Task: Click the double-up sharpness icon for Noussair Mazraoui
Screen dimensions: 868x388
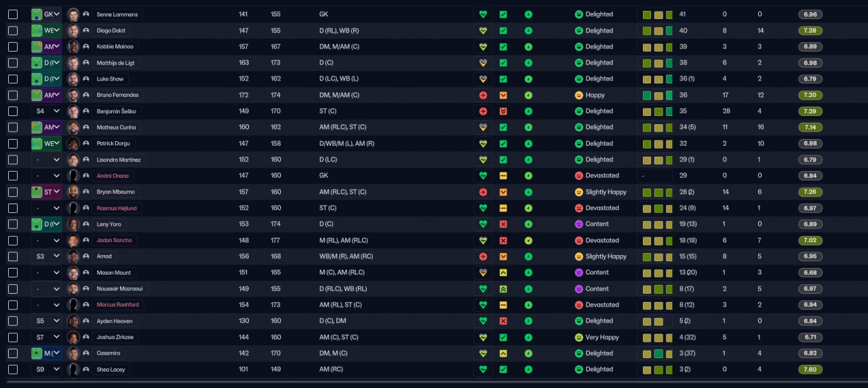Action: pyautogui.click(x=502, y=289)
